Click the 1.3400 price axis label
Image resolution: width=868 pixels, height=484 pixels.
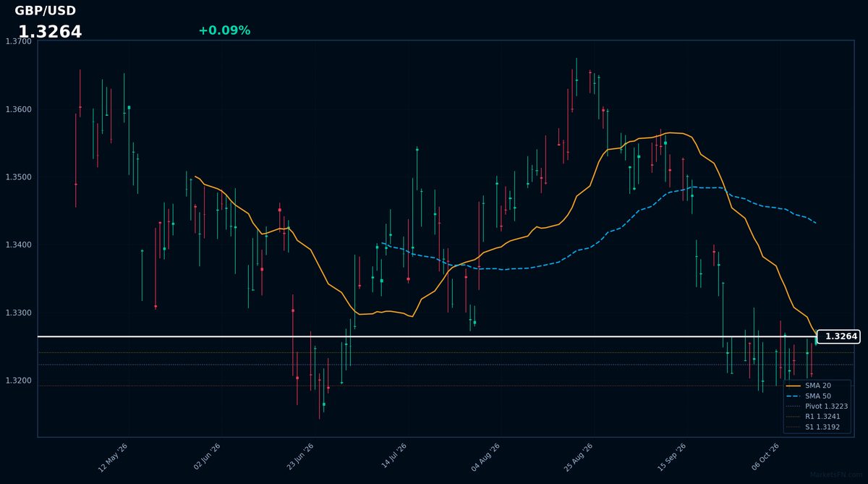(18, 245)
